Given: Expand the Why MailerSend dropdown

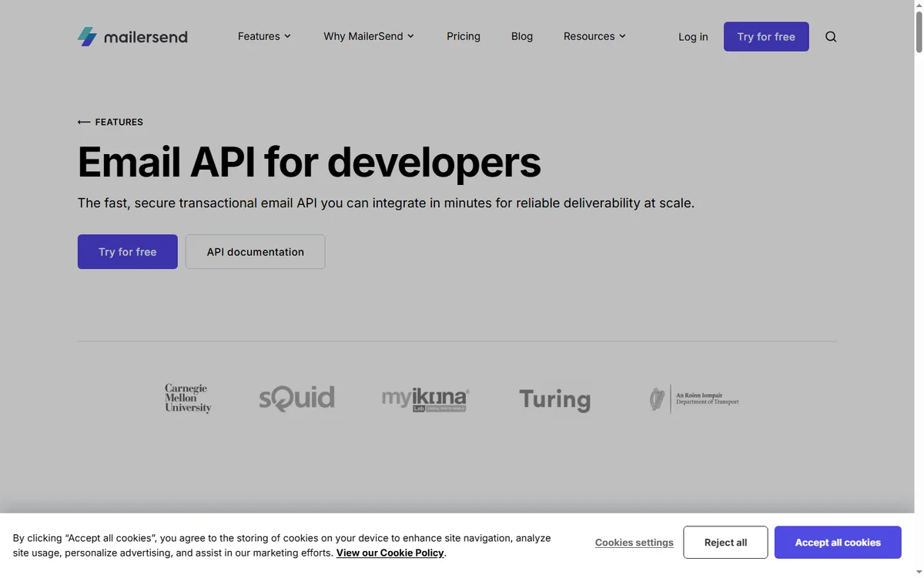Looking at the screenshot, I should pos(369,36).
